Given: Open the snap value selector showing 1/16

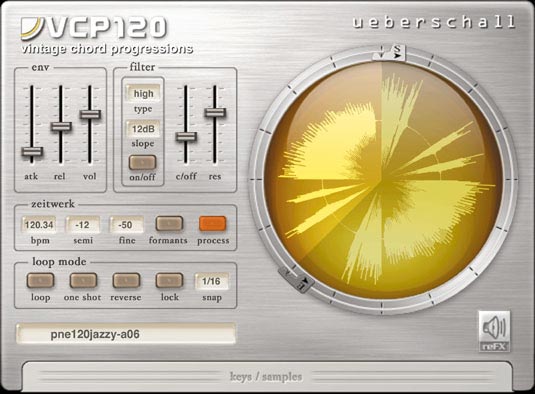Looking at the screenshot, I should [x=212, y=281].
